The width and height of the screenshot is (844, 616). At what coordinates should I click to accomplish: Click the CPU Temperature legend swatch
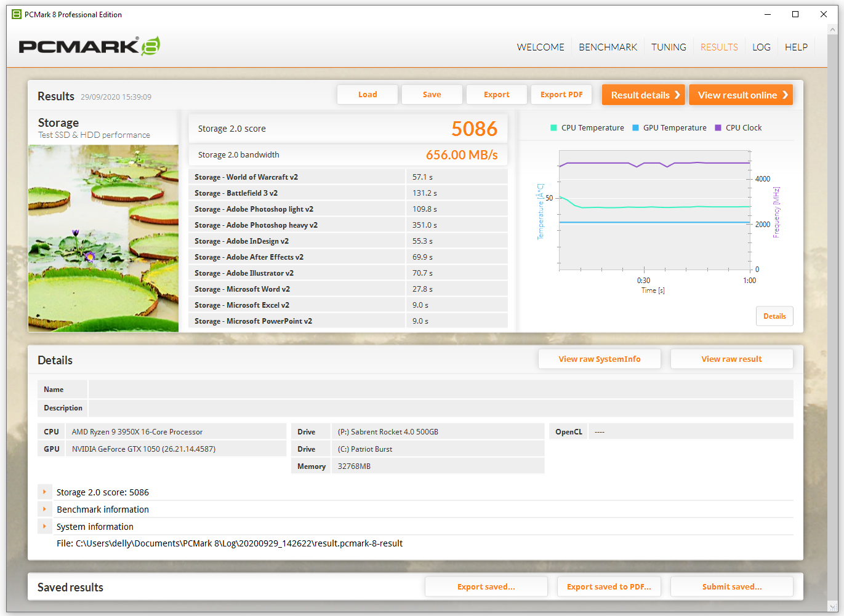point(553,128)
